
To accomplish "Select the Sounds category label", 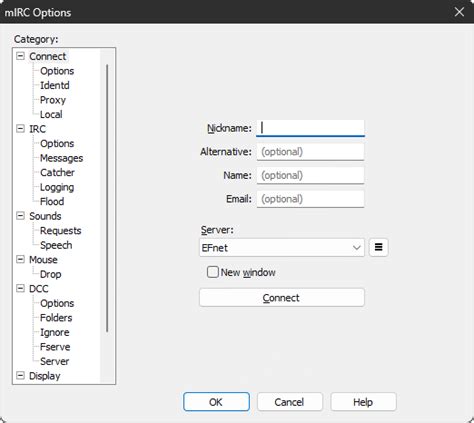I will click(45, 216).
